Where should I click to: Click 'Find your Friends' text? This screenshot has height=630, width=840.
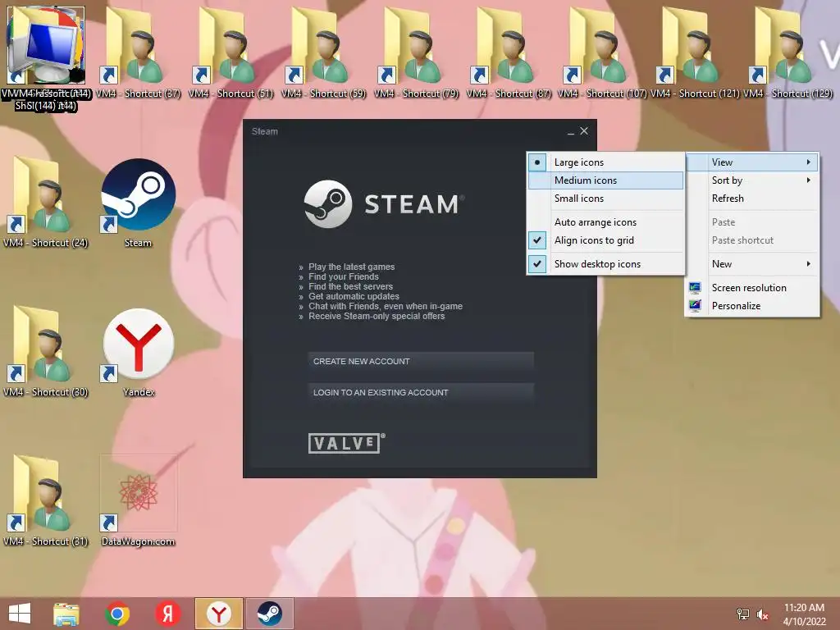tap(344, 276)
